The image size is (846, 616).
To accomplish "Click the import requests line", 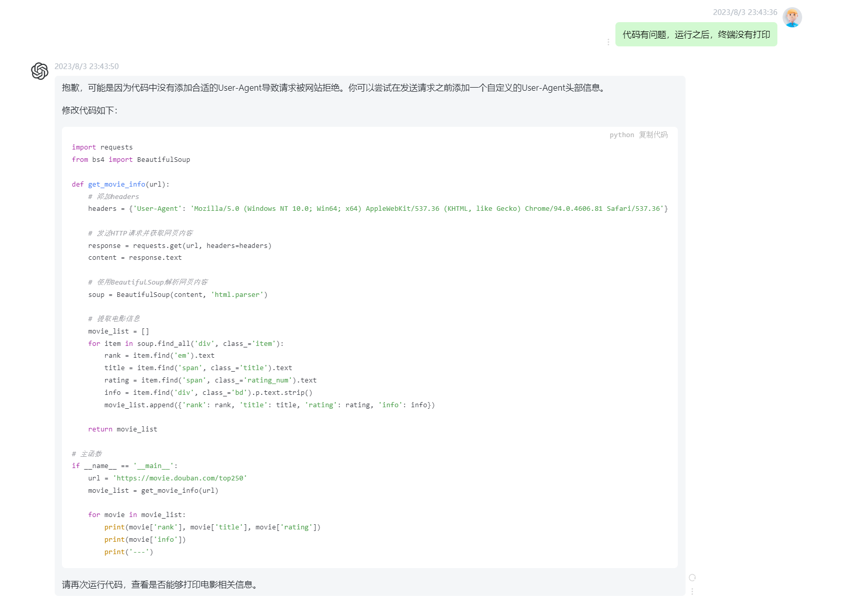I will 102,147.
